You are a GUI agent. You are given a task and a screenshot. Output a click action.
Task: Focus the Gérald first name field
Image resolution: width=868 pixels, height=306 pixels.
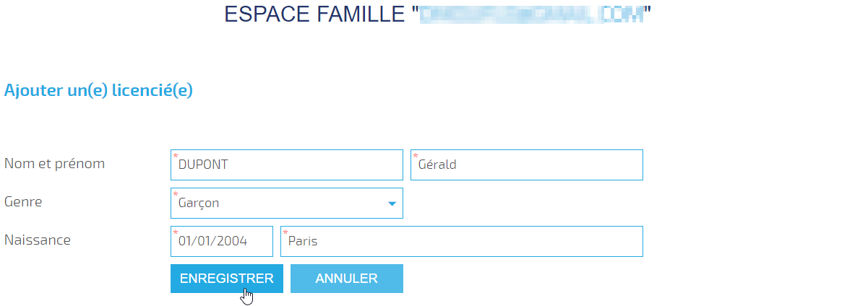527,165
